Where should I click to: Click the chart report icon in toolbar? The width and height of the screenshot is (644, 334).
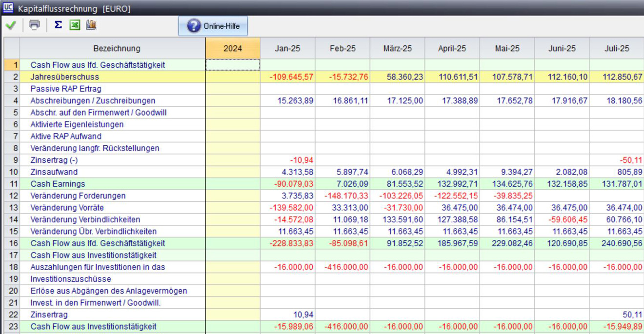[91, 25]
